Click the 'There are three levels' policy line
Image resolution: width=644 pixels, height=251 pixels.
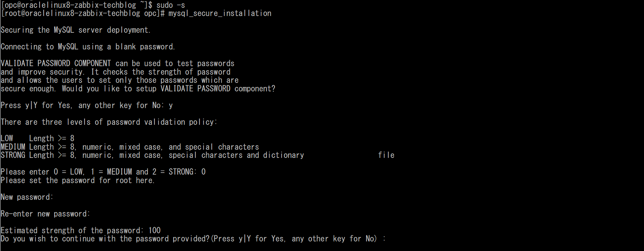click(x=109, y=122)
